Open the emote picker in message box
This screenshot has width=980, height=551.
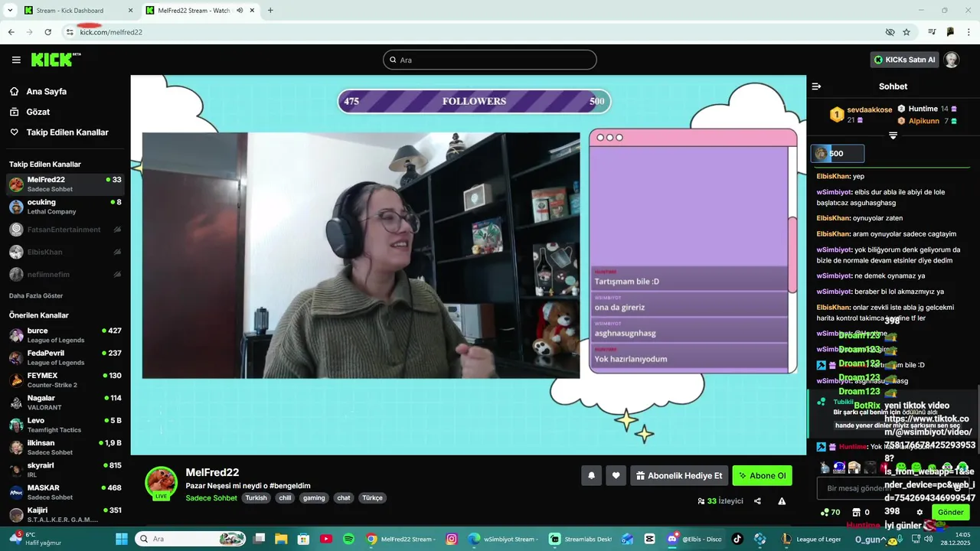(957, 488)
